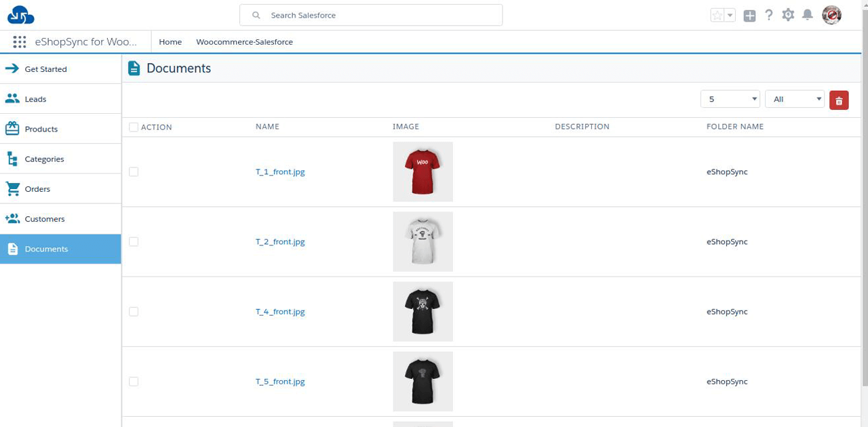Go to the Home tab
Screen dimensions: 868x427
point(170,42)
